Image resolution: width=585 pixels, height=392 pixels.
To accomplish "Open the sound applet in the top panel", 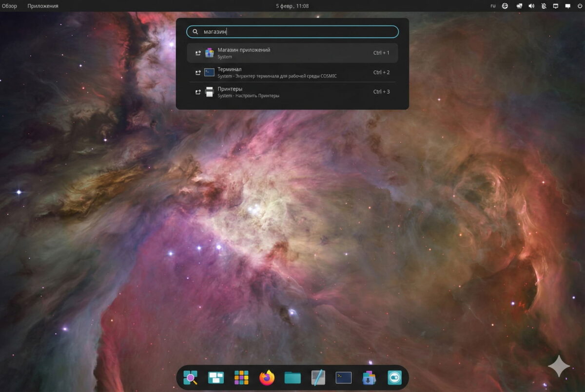I will 531,6.
